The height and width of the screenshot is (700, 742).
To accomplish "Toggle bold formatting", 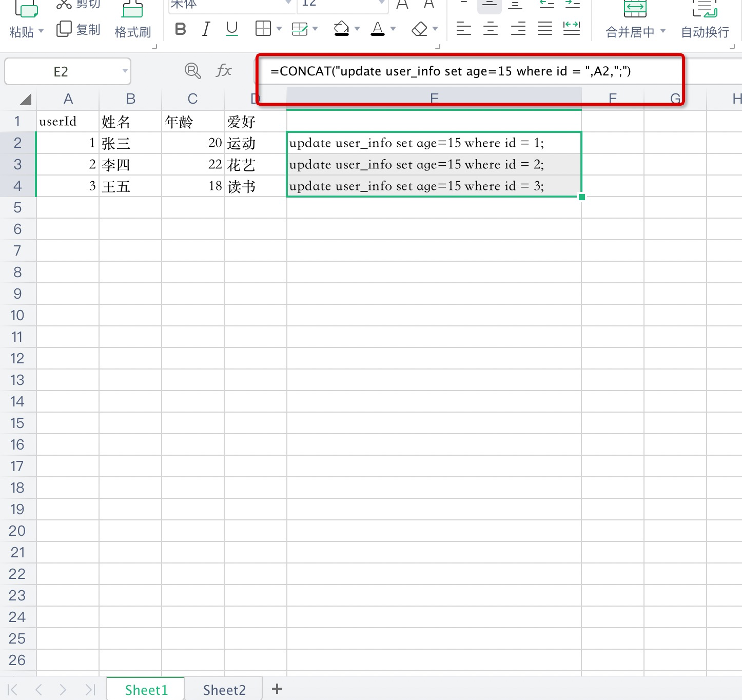I will 180,29.
